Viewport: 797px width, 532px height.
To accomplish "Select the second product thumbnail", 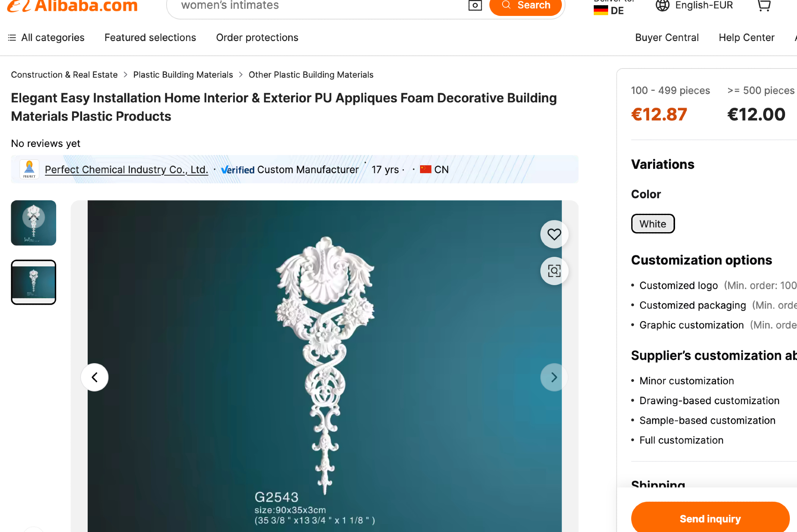I will pyautogui.click(x=33, y=282).
